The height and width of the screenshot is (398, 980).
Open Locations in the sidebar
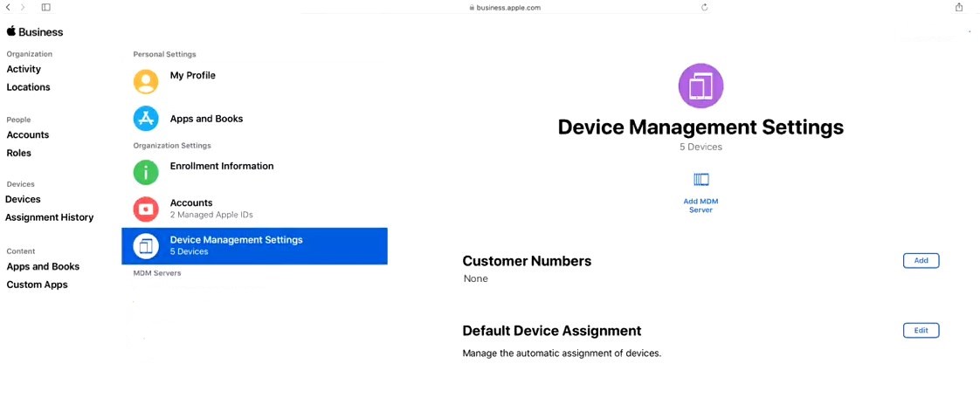28,87
